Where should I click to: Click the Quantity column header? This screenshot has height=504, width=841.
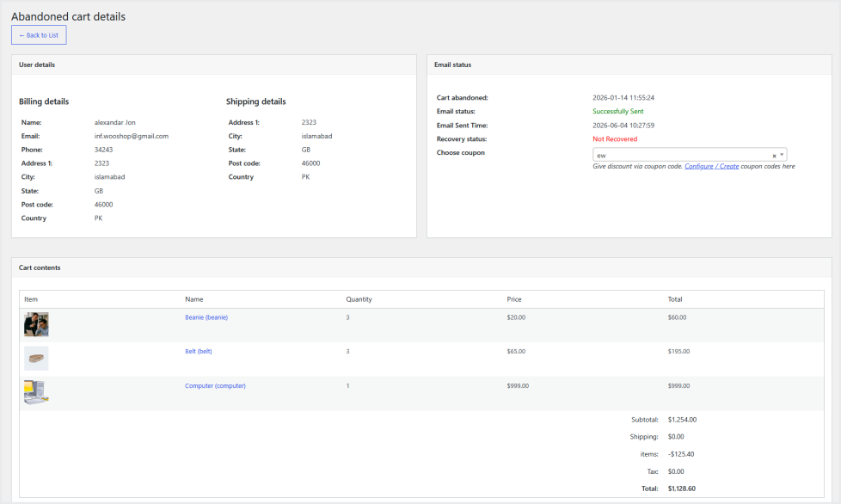click(x=359, y=299)
